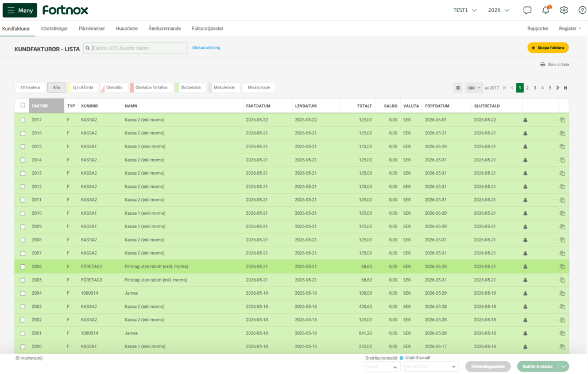Switch to the Inbetalningar tab
588x374 pixels.
pyautogui.click(x=54, y=29)
